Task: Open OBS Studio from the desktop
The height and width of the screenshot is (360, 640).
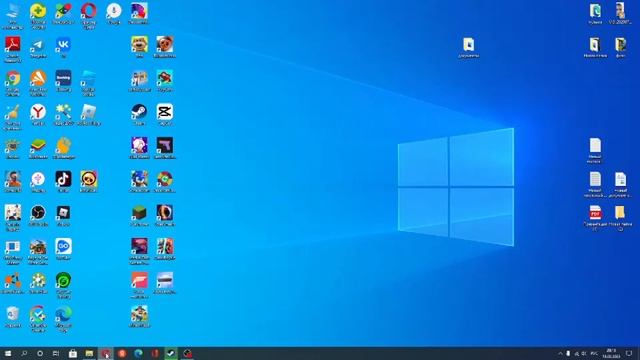Action: pos(38,216)
